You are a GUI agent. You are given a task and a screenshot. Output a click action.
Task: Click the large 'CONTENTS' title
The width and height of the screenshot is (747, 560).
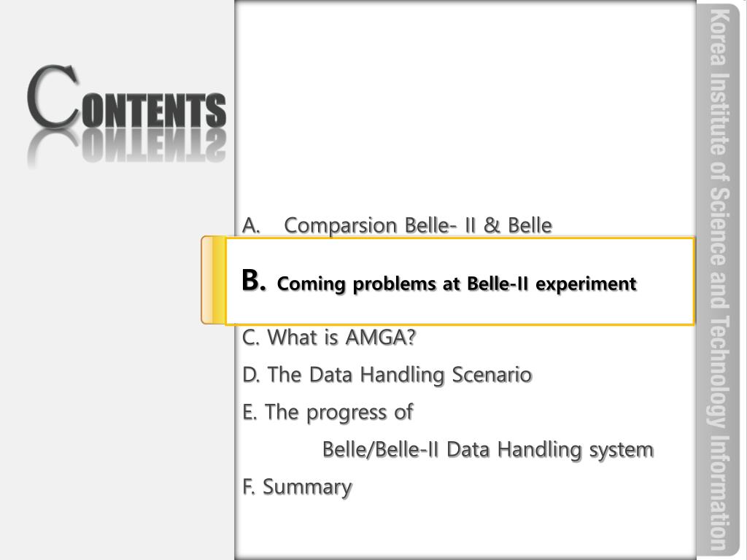coord(126,98)
